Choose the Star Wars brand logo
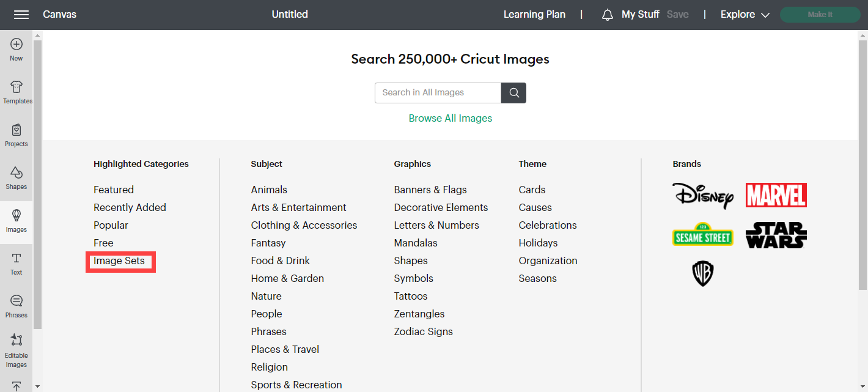Image resolution: width=868 pixels, height=392 pixels. click(x=776, y=235)
